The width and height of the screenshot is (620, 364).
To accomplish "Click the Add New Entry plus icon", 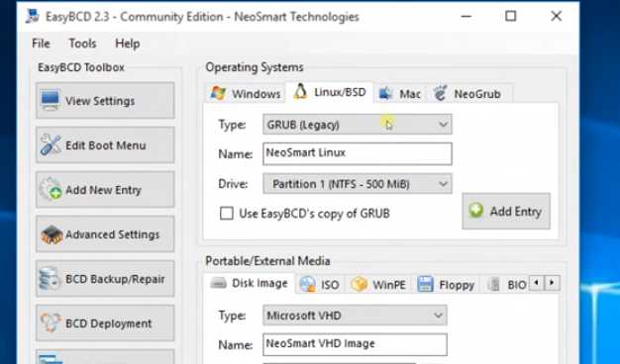I will [51, 189].
